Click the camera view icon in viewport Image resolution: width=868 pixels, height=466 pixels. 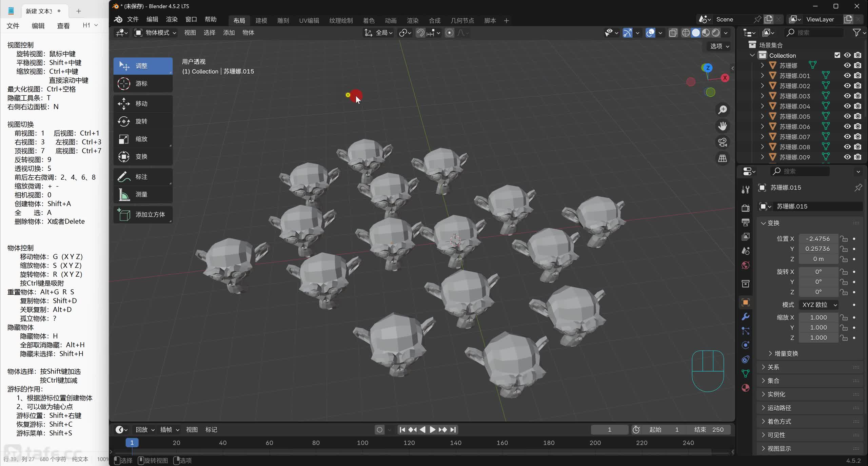pos(723,142)
